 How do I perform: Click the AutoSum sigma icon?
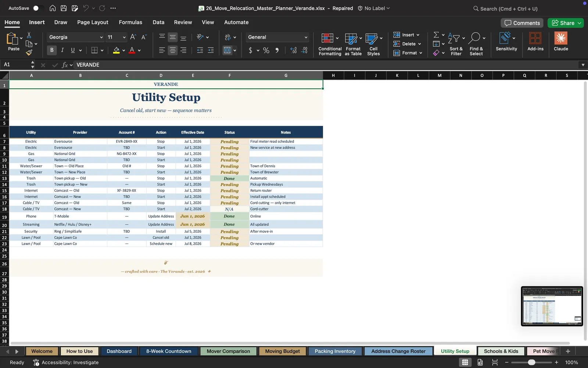point(436,35)
